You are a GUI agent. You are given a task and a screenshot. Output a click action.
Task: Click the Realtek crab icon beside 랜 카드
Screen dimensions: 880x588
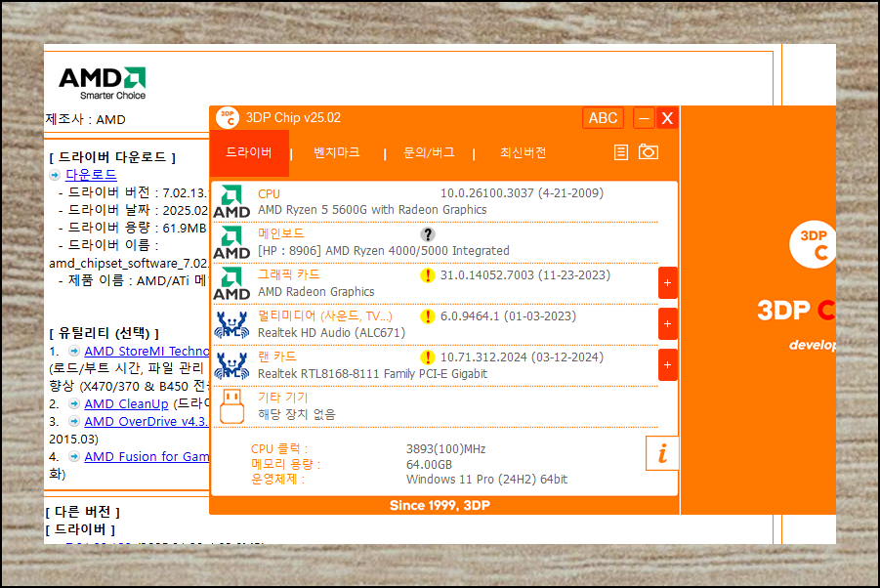pos(231,365)
